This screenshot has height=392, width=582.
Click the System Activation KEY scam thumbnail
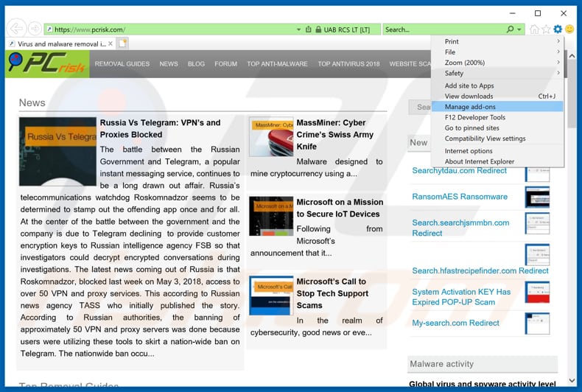537,292
